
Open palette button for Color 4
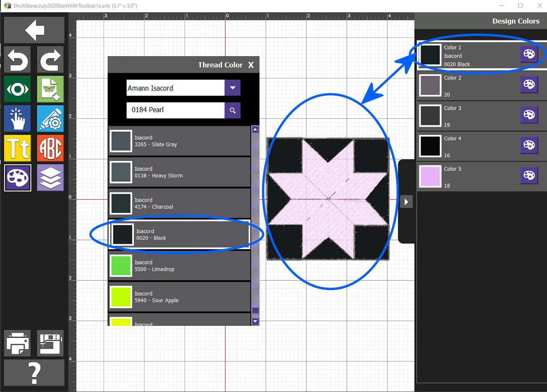coord(529,145)
